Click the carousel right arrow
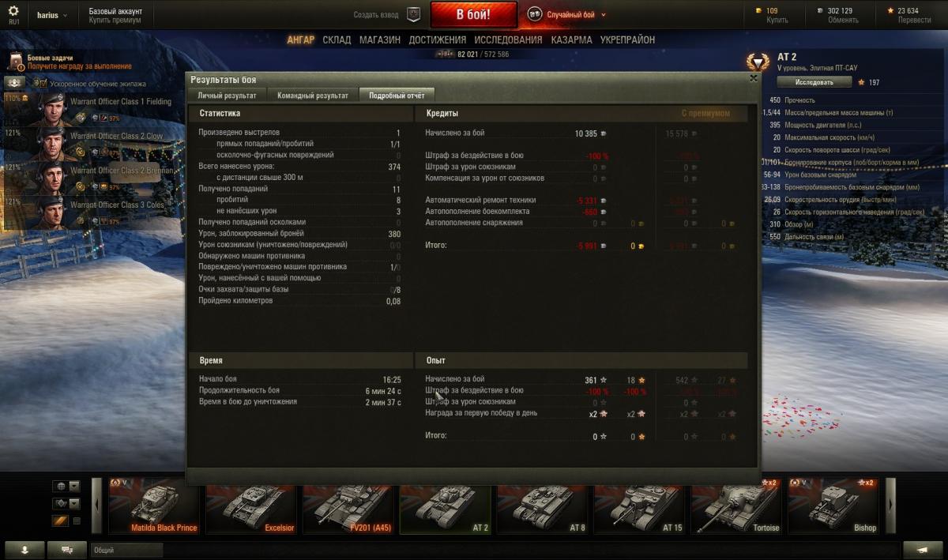 coord(891,505)
